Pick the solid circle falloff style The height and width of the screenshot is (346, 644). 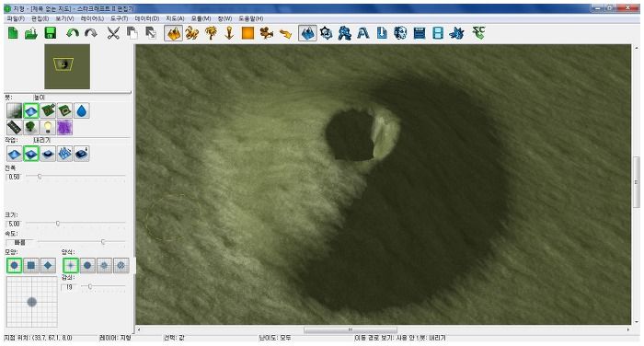point(87,265)
